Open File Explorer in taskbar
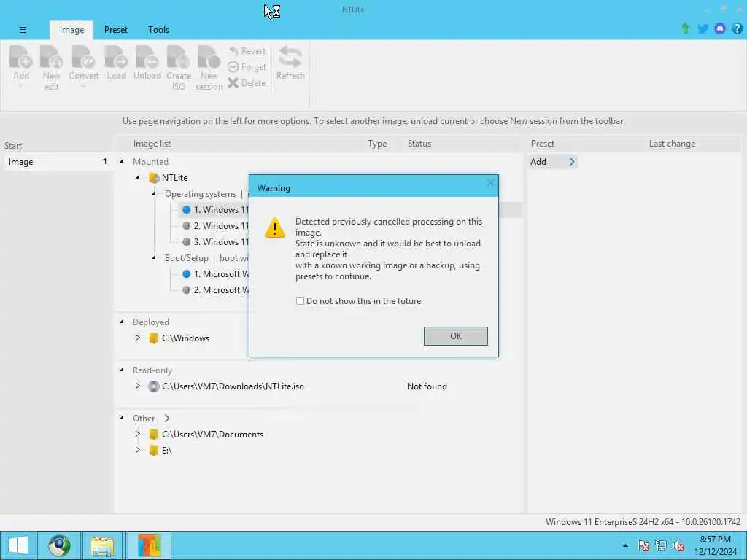The height and width of the screenshot is (560, 747). coord(102,545)
